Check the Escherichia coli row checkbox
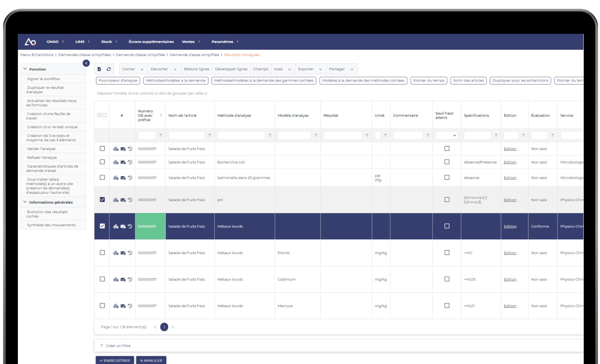 coord(102,162)
